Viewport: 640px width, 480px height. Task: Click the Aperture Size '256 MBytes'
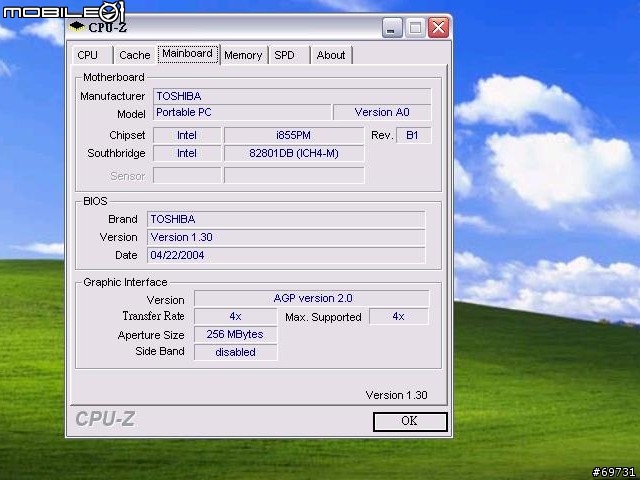(x=236, y=334)
